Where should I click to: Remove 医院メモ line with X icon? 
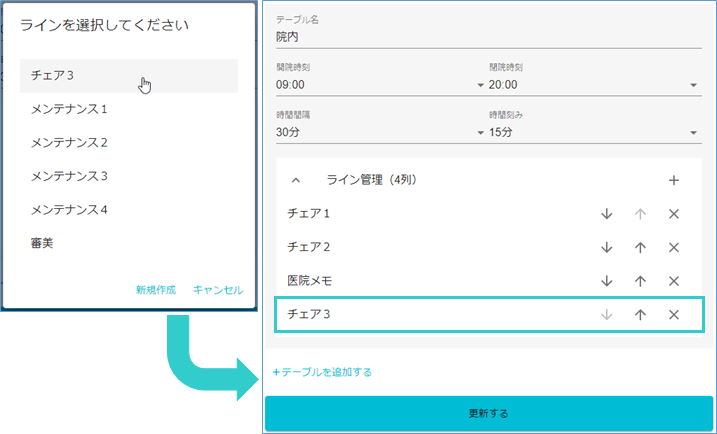click(673, 281)
